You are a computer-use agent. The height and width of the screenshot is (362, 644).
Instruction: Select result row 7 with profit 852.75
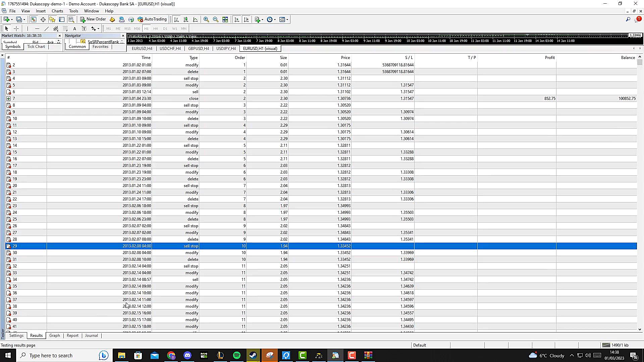click(x=321, y=99)
